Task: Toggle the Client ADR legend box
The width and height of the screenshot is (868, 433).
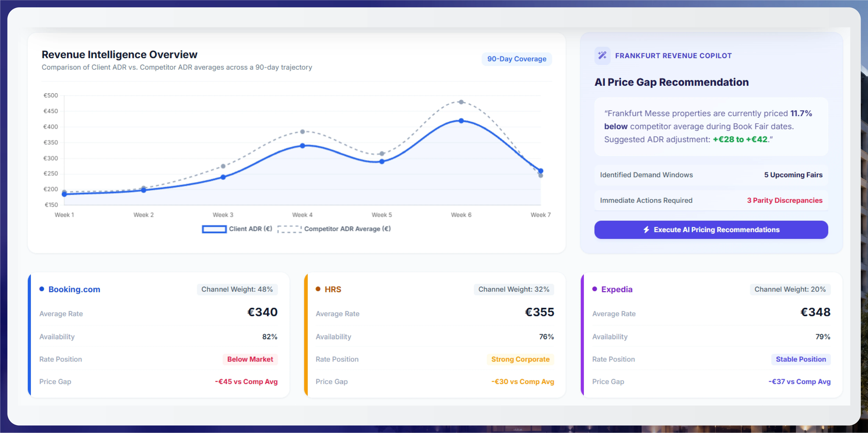Action: pyautogui.click(x=214, y=229)
